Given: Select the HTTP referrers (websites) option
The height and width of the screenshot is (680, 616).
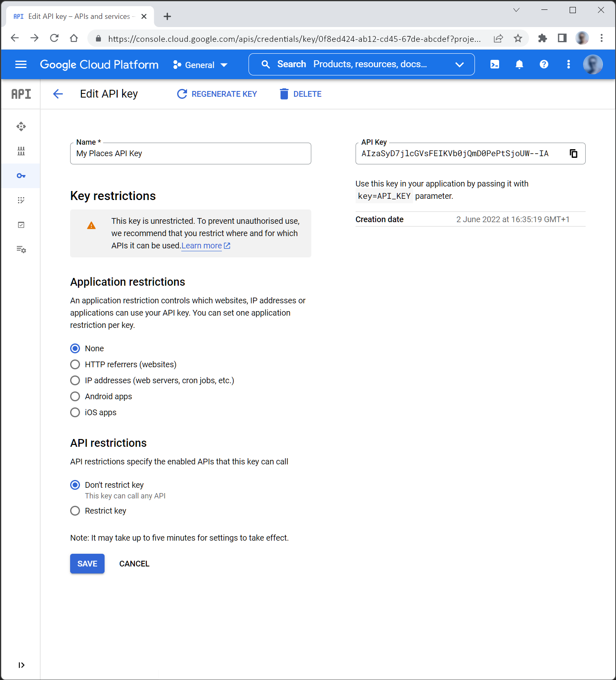Looking at the screenshot, I should click(x=75, y=364).
